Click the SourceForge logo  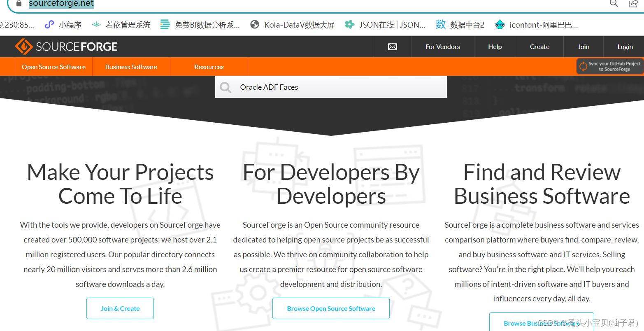[x=66, y=47]
